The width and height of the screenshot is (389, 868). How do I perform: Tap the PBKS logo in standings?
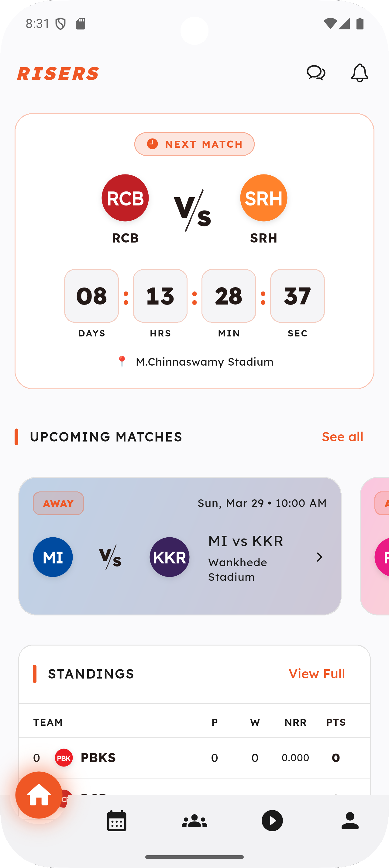pyautogui.click(x=64, y=757)
